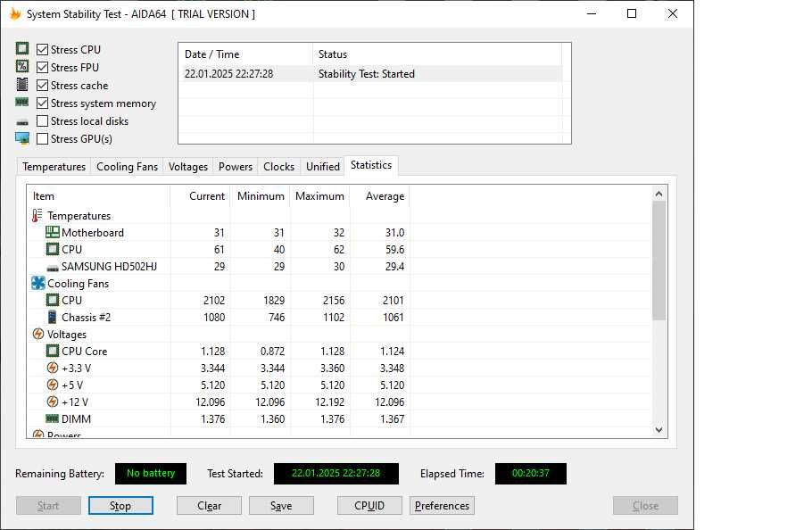The image size is (812, 530).
Task: Click the Average column header
Action: coord(379,196)
